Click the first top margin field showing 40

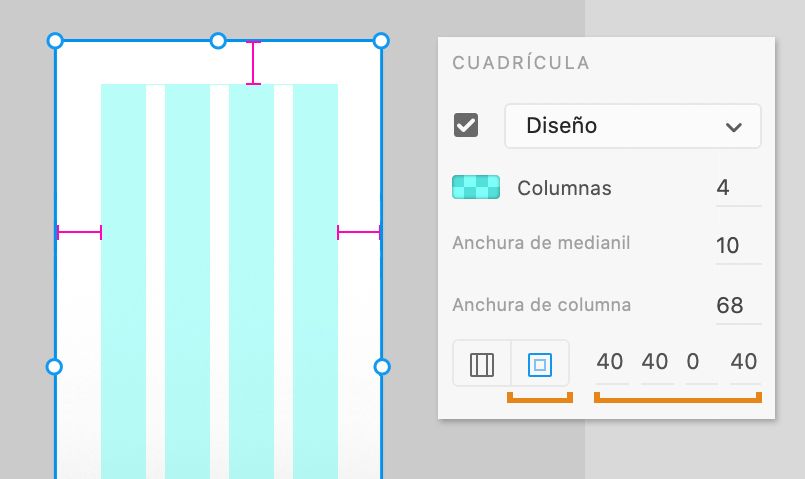tap(611, 363)
